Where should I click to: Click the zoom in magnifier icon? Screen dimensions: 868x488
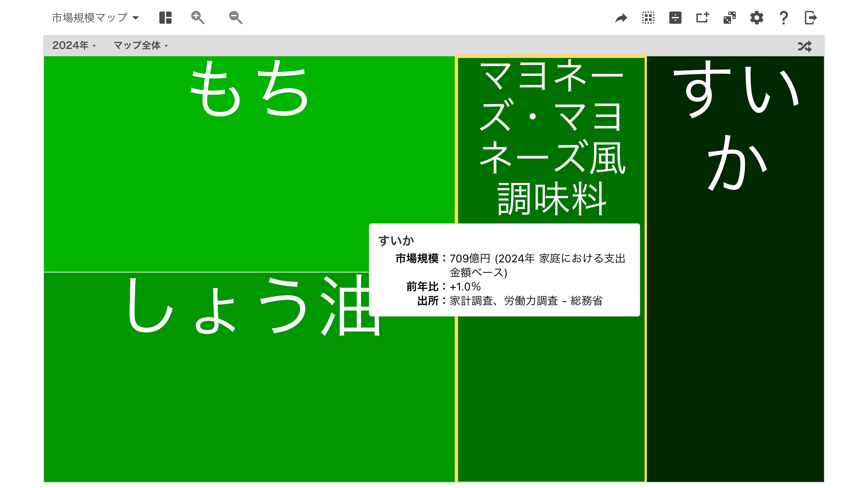coord(198,18)
